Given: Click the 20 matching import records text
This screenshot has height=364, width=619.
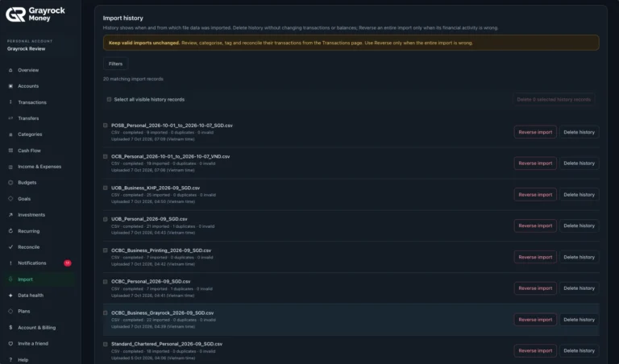Looking at the screenshot, I should [x=133, y=79].
